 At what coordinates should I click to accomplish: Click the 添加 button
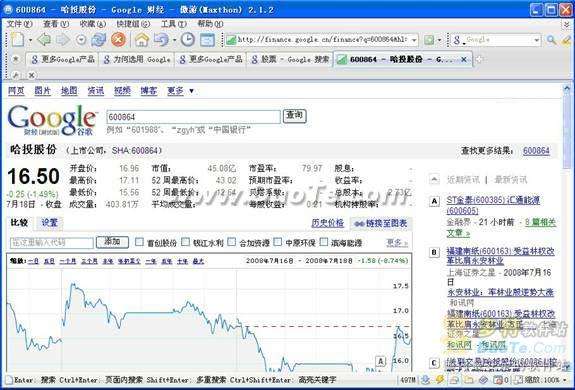(112, 242)
